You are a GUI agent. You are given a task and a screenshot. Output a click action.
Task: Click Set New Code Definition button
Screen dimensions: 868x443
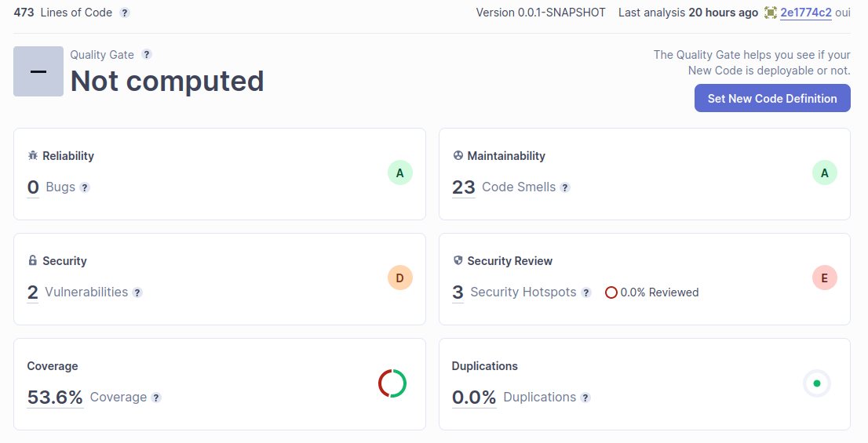click(772, 99)
